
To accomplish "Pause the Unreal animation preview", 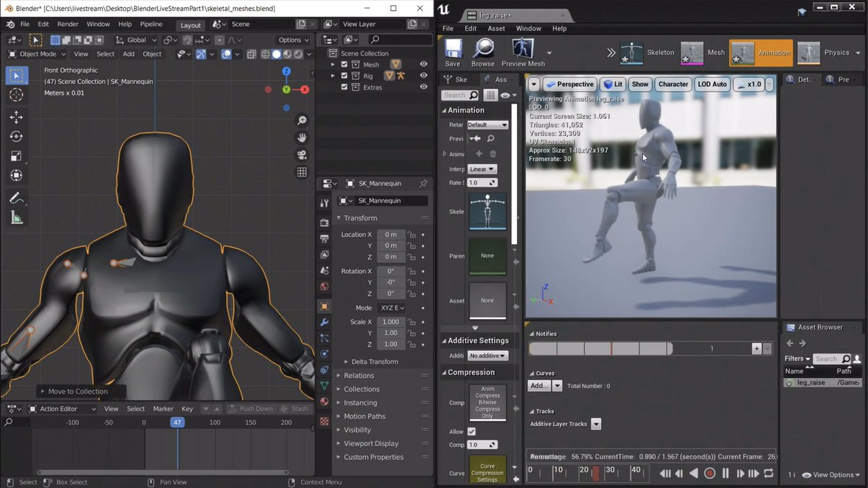I will [726, 474].
